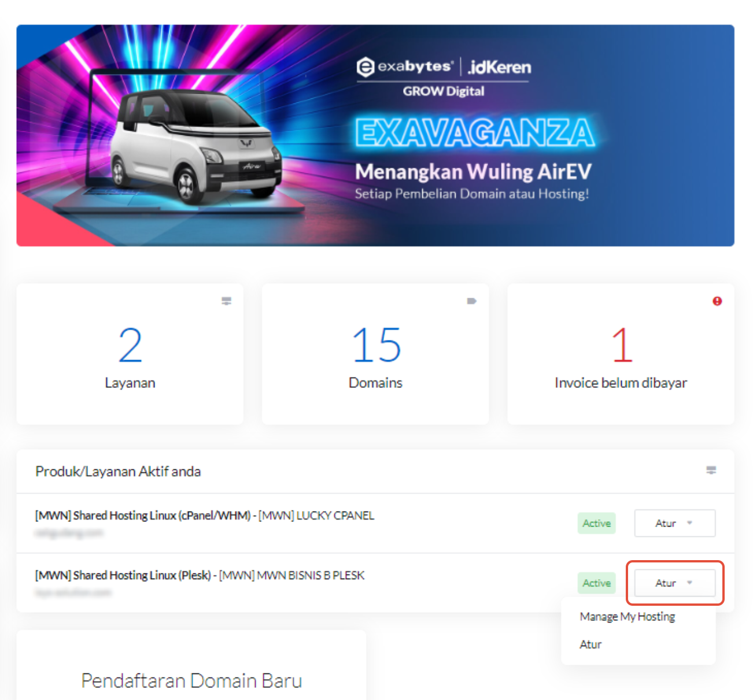The image size is (753, 700).
Task: Click the server icon in the Layanan card
Action: coord(226,301)
